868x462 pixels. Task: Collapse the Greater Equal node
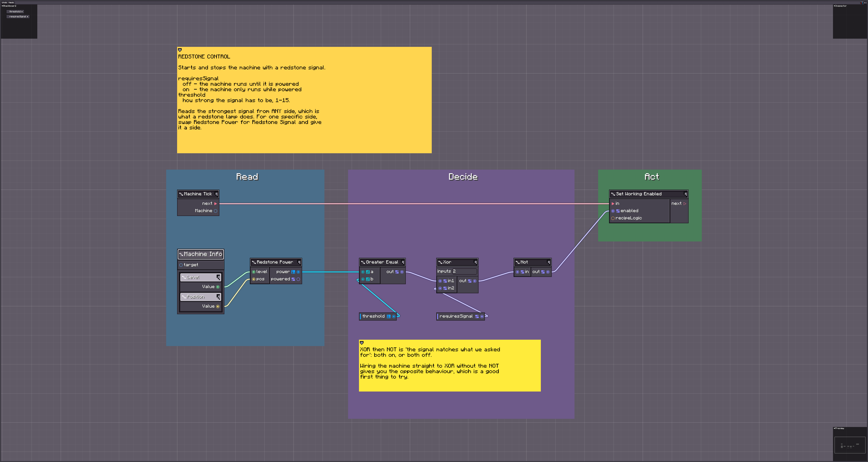tap(403, 262)
